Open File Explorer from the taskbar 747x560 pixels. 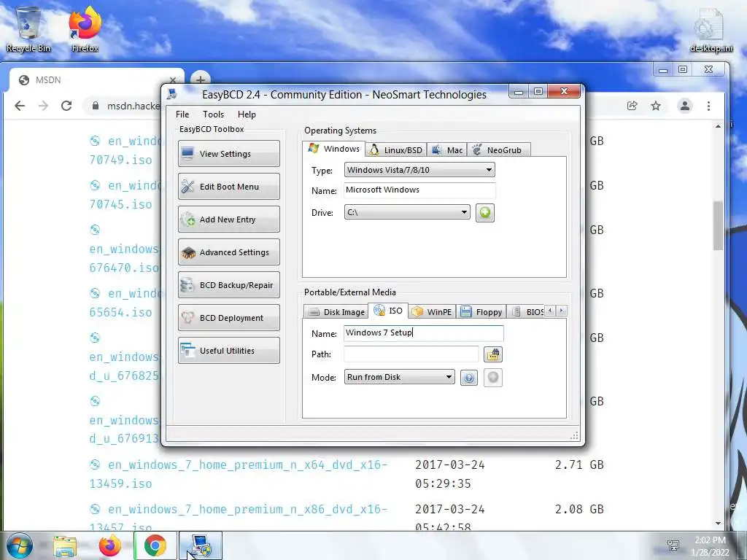(65, 546)
